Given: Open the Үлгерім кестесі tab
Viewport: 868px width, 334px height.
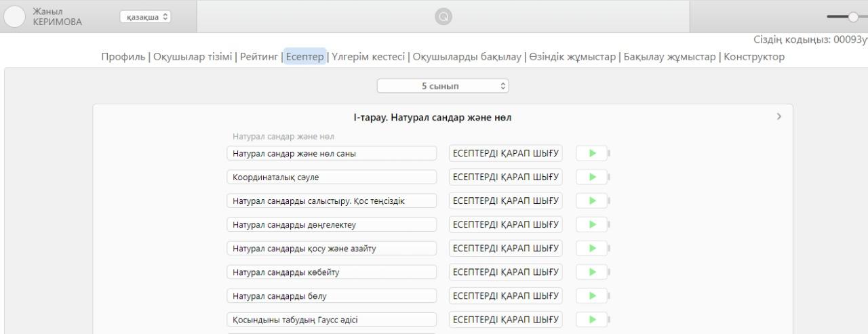Looking at the screenshot, I should (368, 56).
